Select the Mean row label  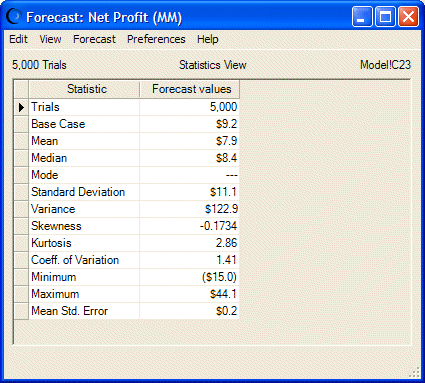[x=45, y=141]
